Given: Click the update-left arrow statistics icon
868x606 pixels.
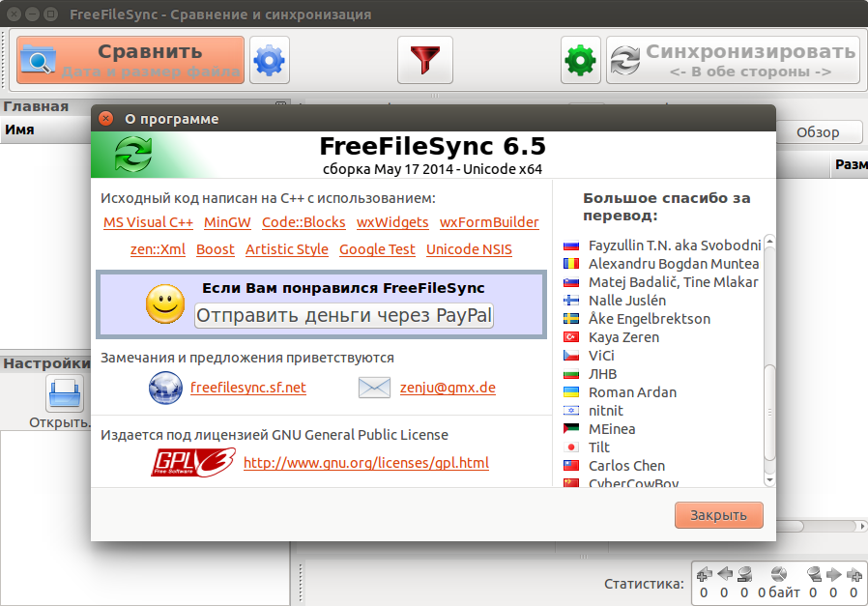Looking at the screenshot, I should coord(725,574).
